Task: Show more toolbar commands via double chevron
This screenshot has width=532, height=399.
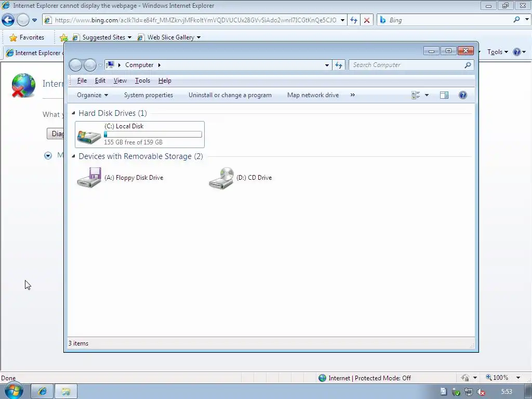Action: (353, 95)
